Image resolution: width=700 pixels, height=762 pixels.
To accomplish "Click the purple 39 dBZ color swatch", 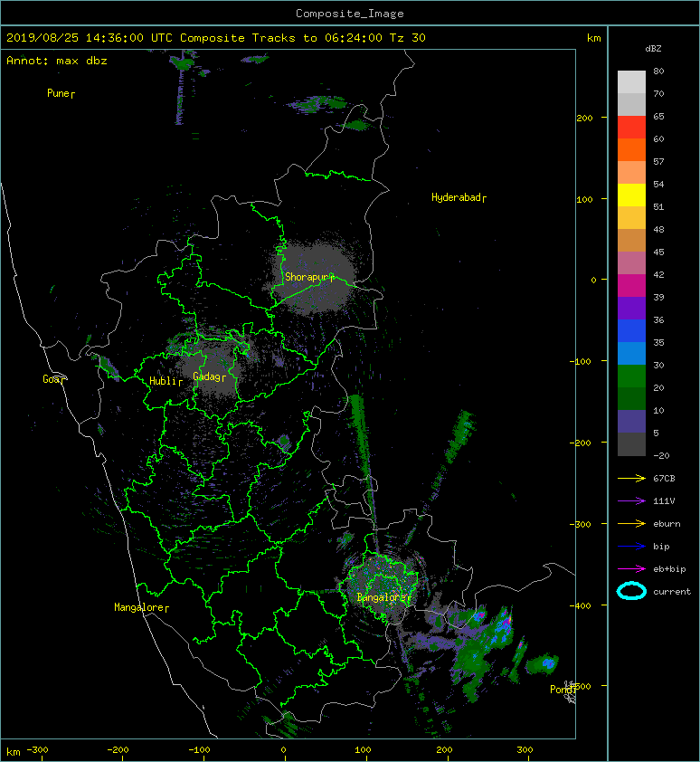I will [631, 309].
